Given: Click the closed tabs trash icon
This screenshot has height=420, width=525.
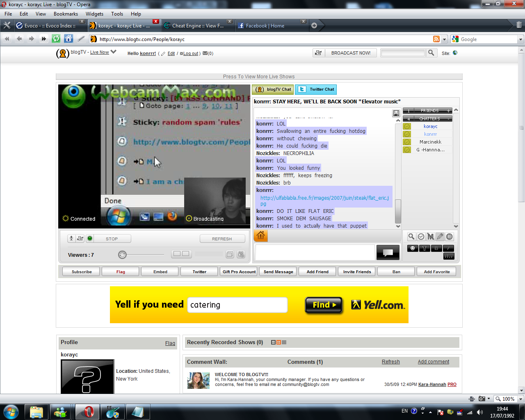Looking at the screenshot, I should pyautogui.click(x=519, y=25).
